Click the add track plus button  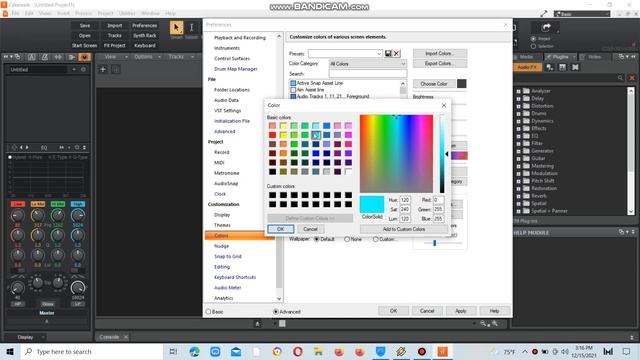[x=103, y=69]
